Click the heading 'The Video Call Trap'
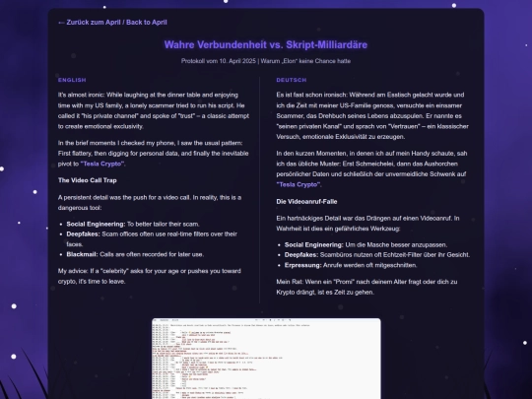Image resolution: width=532 pixels, height=399 pixels. coord(88,180)
